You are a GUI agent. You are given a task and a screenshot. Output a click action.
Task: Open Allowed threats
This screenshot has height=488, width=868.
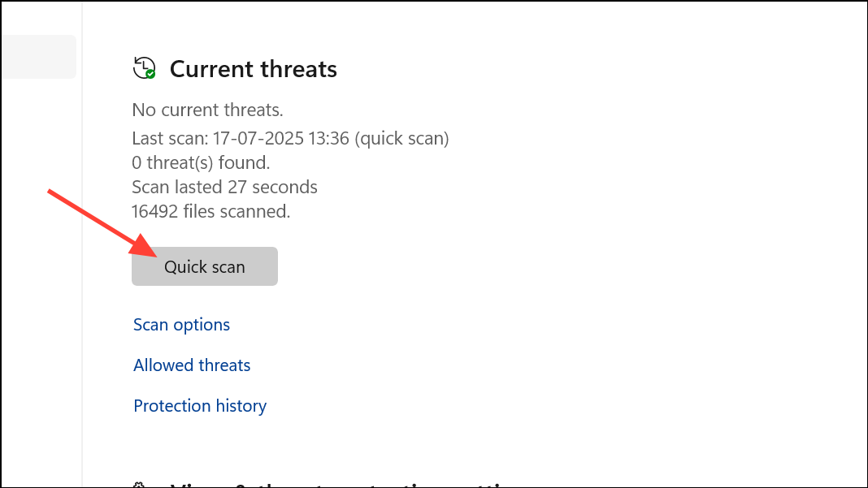192,365
